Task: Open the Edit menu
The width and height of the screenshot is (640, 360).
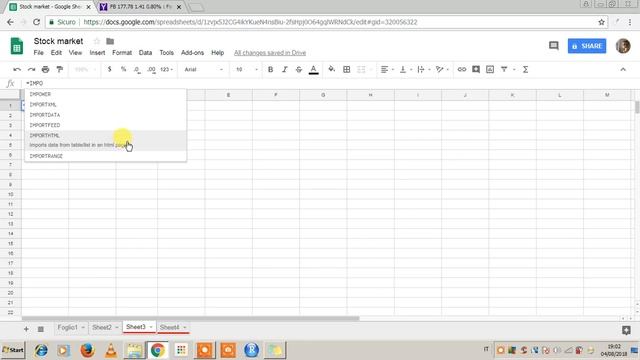Action: click(56, 53)
